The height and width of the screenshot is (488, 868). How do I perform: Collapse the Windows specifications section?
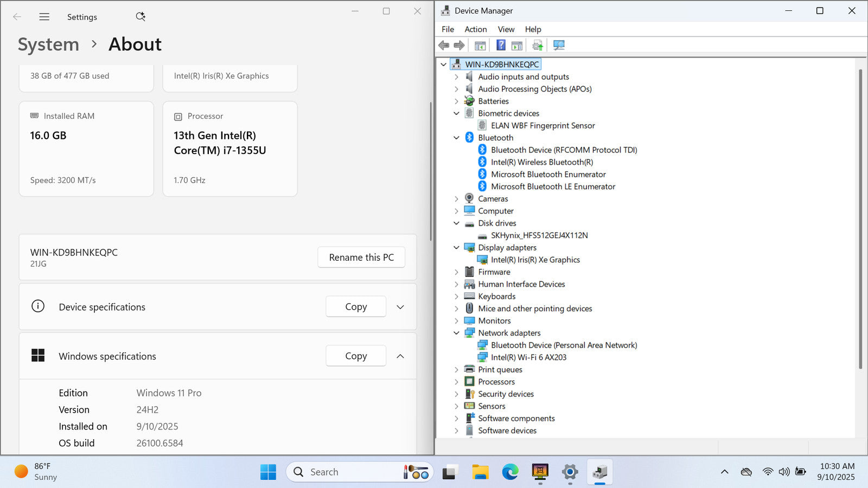(400, 356)
